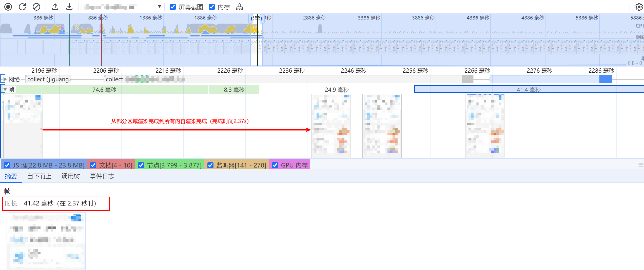Clear the recording with the clear icon
The height and width of the screenshot is (270, 644).
coord(36,7)
